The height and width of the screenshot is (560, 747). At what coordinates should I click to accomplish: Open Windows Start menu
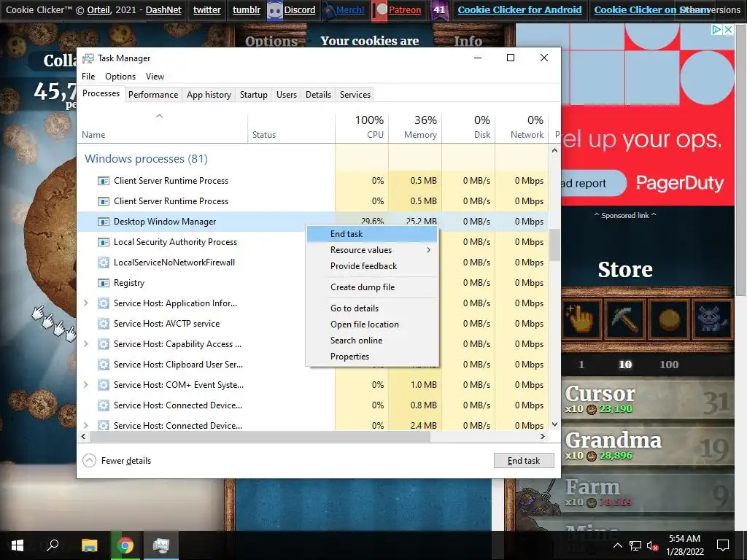click(18, 545)
